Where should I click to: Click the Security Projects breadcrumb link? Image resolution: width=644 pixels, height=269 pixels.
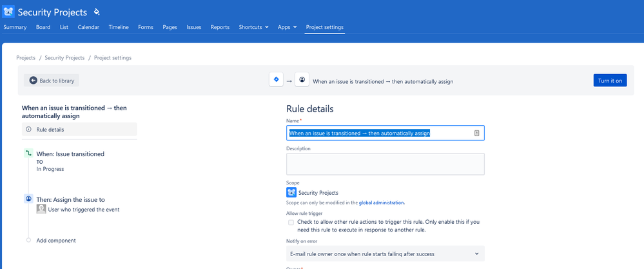click(x=64, y=58)
